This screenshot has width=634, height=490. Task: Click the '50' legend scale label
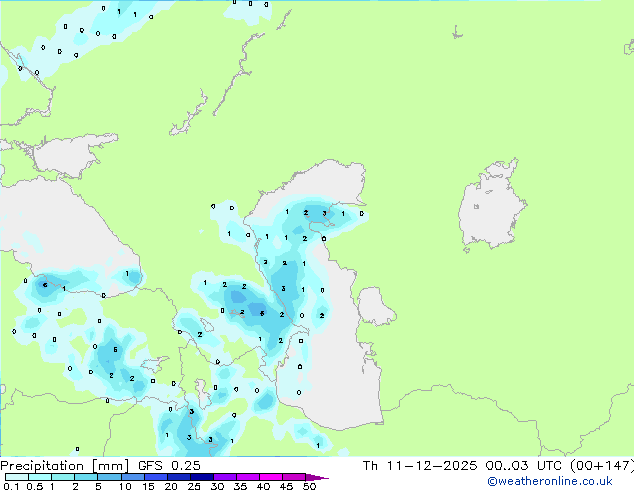click(x=310, y=486)
